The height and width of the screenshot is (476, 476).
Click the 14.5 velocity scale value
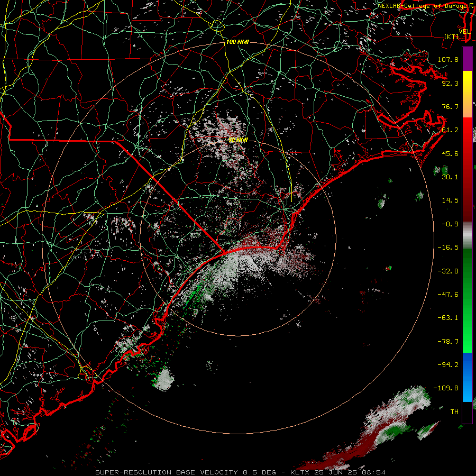[450, 200]
